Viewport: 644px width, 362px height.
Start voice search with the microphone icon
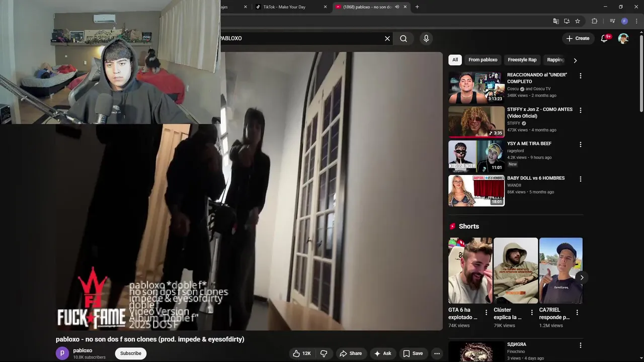coord(426,38)
